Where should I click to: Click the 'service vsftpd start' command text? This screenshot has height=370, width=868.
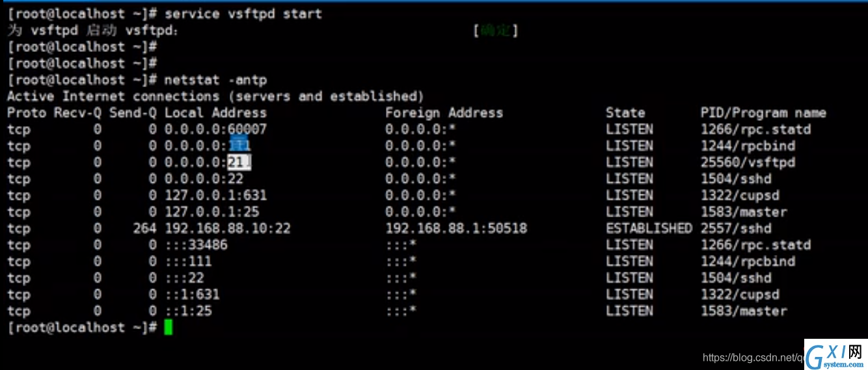point(243,14)
